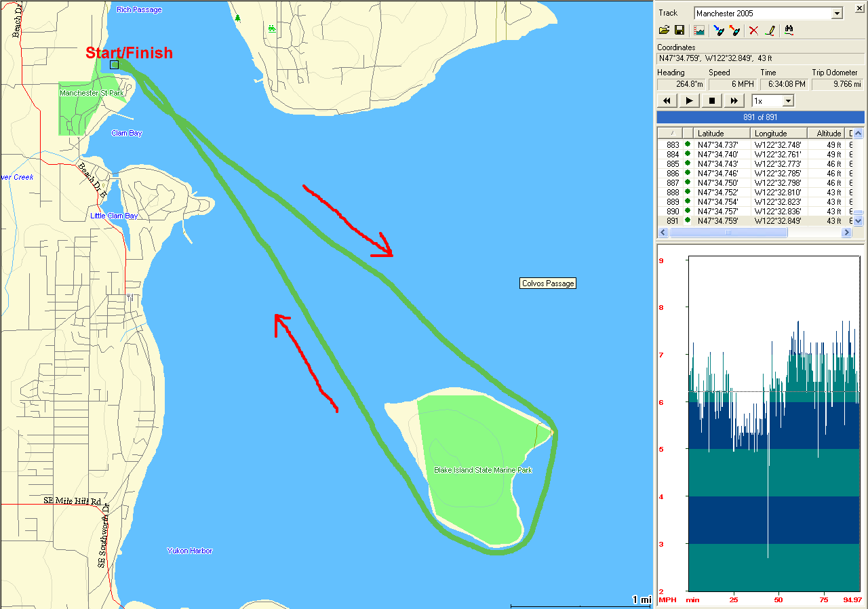Click the table's horizontal scrollbar right arrow
This screenshot has height=609, width=868.
[846, 233]
